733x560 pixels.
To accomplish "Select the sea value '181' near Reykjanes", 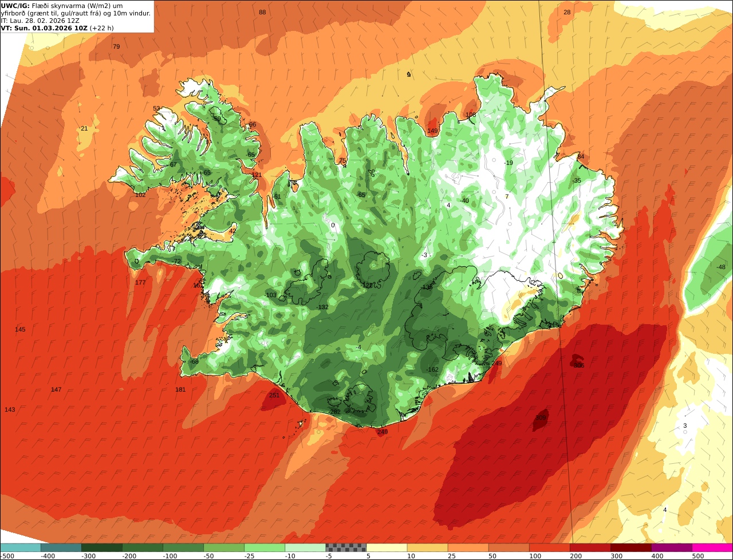I will point(180,390).
